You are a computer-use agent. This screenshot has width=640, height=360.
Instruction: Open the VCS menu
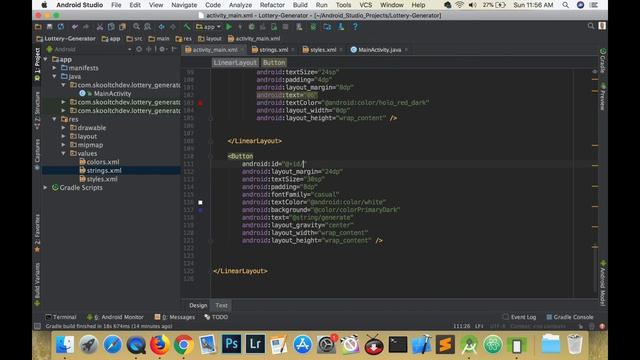click(x=365, y=5)
